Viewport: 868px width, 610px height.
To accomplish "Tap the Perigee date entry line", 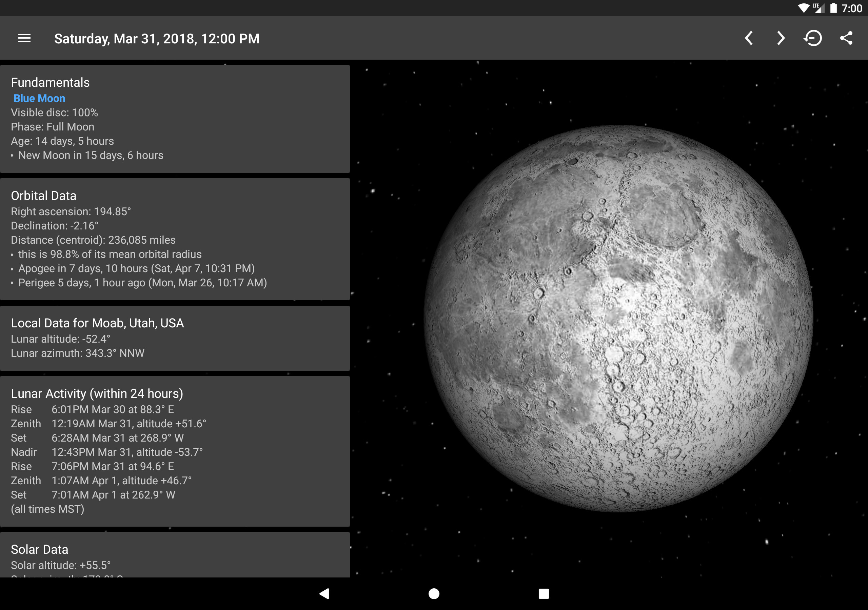I will coord(142,283).
